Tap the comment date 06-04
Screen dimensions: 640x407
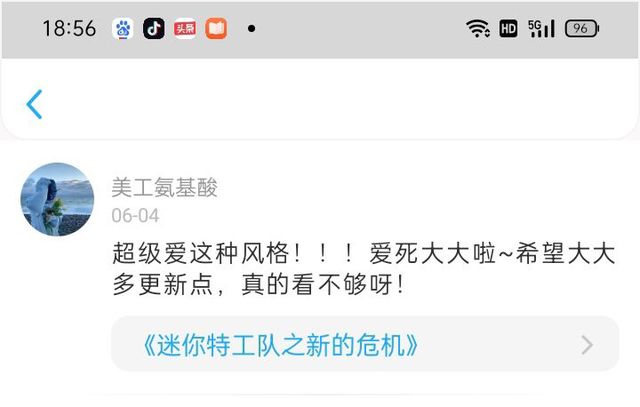pos(135,216)
